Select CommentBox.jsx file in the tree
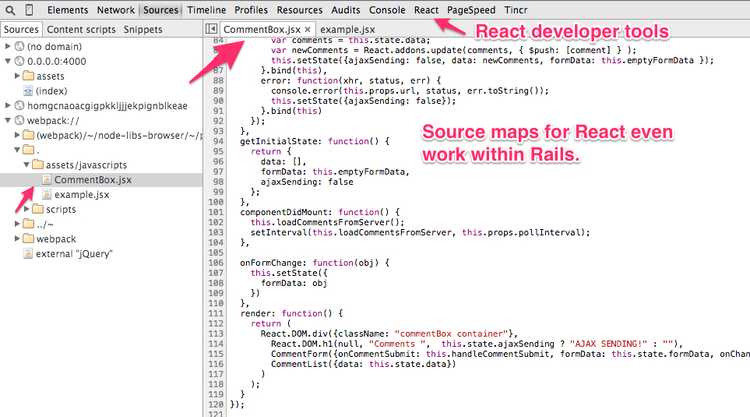 [x=88, y=179]
